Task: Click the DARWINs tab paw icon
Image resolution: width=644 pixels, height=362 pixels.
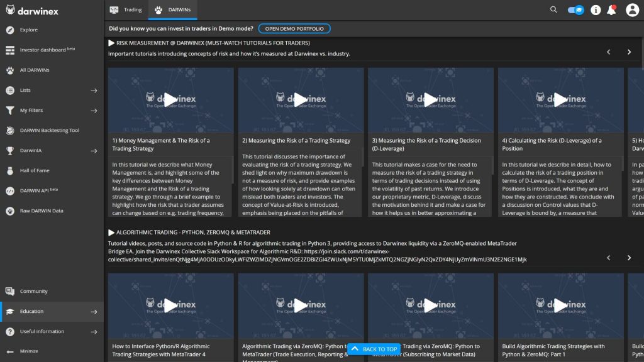Action: 158,10
